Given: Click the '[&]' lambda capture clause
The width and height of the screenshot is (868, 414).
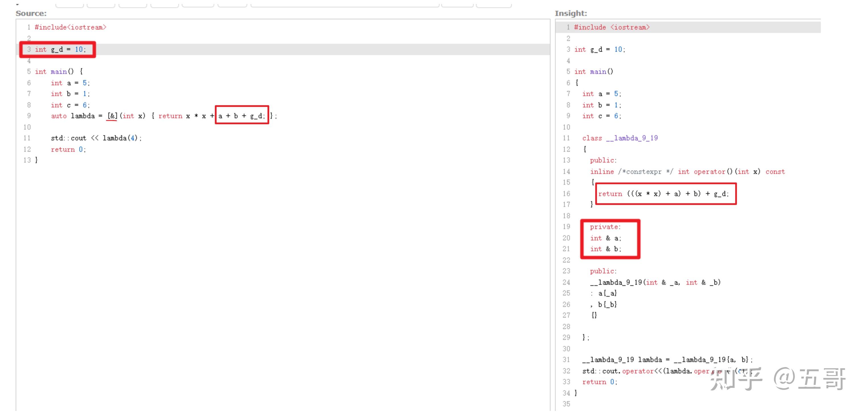Looking at the screenshot, I should [112, 116].
